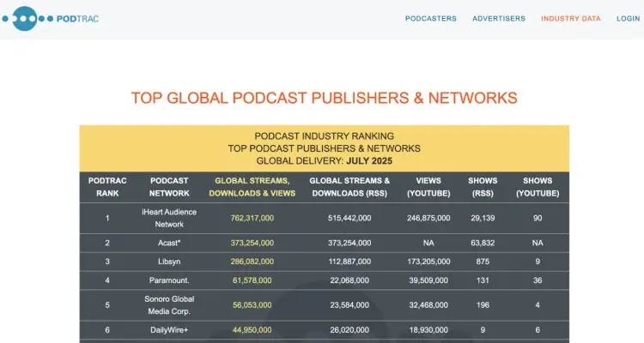Select Sonoro Global Media Corp. name

tap(169, 305)
